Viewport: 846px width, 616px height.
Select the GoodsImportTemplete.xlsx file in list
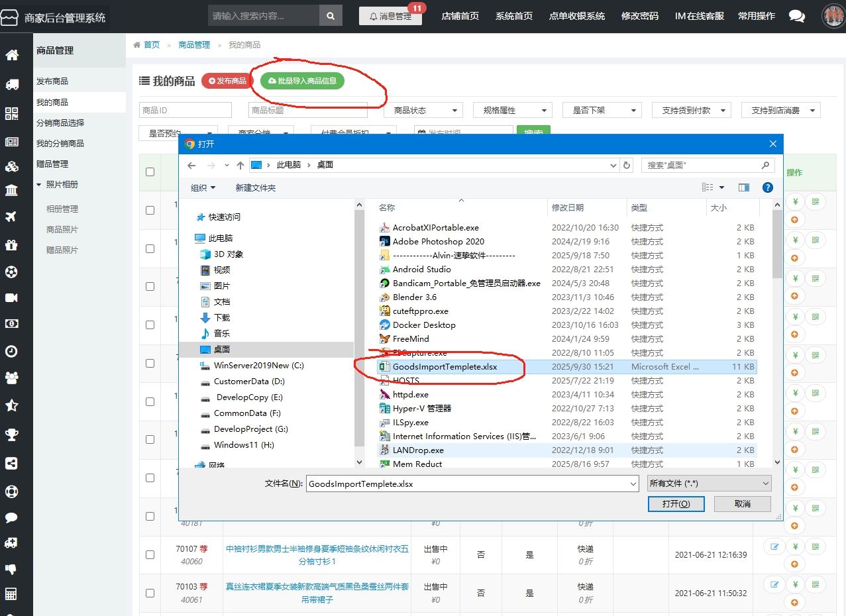(x=445, y=366)
